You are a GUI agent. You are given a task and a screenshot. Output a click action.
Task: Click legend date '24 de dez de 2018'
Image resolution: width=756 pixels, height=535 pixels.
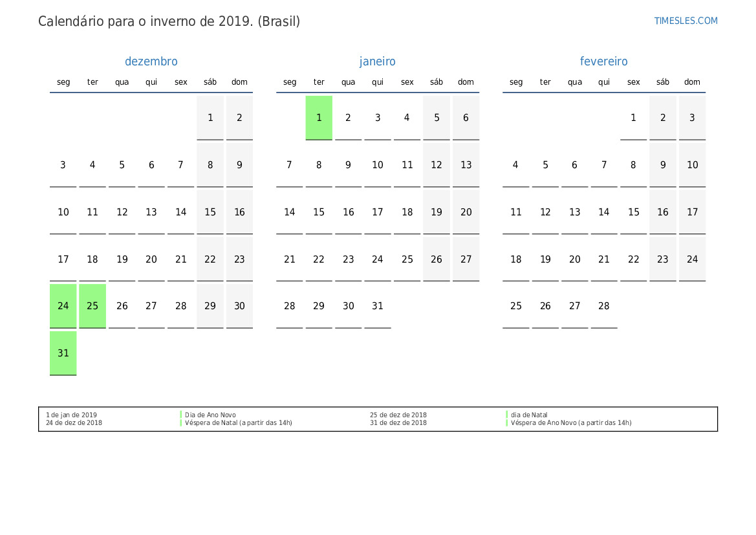click(x=74, y=422)
